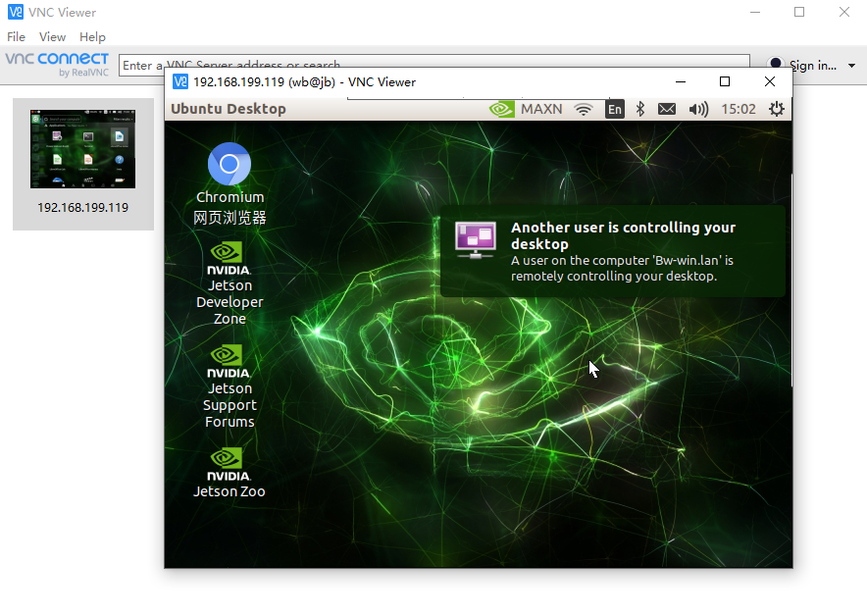Viewport: 867px width, 616px height.
Task: Click the 192.168.199.119 address label
Action: pyautogui.click(x=83, y=207)
